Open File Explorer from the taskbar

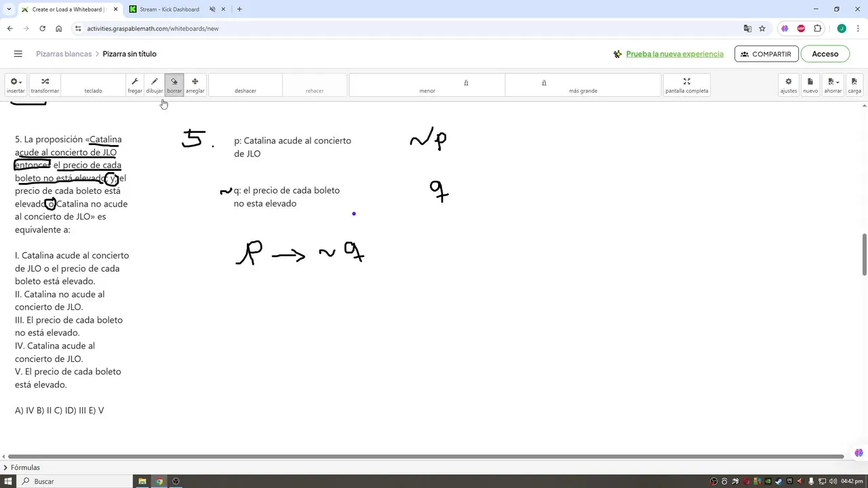click(142, 481)
